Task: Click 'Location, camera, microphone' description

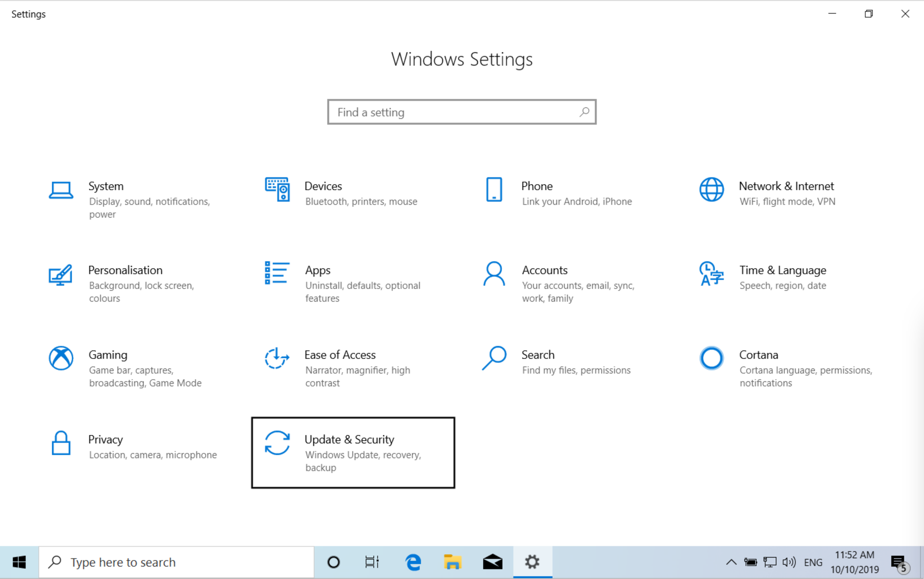Action: click(153, 455)
